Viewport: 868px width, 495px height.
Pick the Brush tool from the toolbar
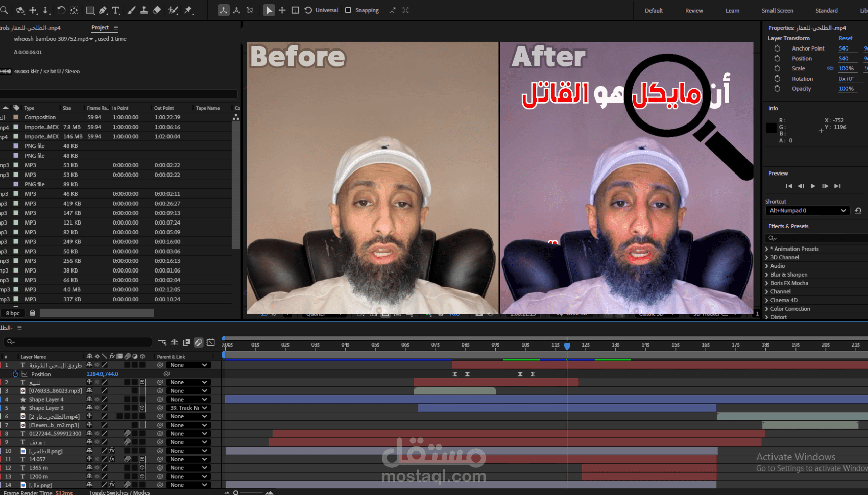pyautogui.click(x=131, y=10)
